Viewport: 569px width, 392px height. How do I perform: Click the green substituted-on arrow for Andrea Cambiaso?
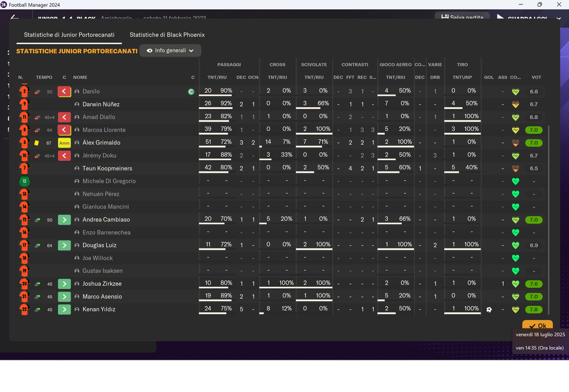(x=64, y=220)
